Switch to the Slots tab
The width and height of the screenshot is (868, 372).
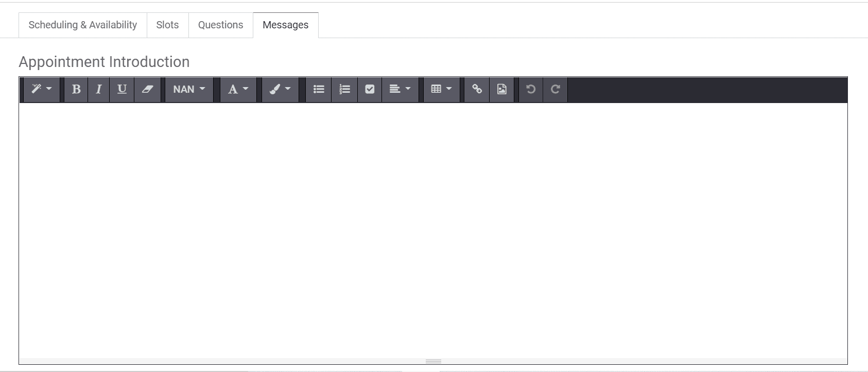[168, 25]
